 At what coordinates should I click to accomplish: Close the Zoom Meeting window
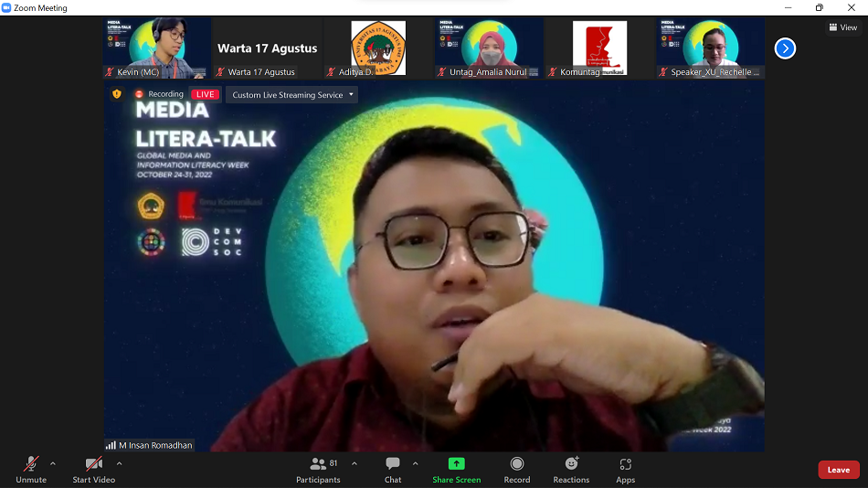[852, 7]
